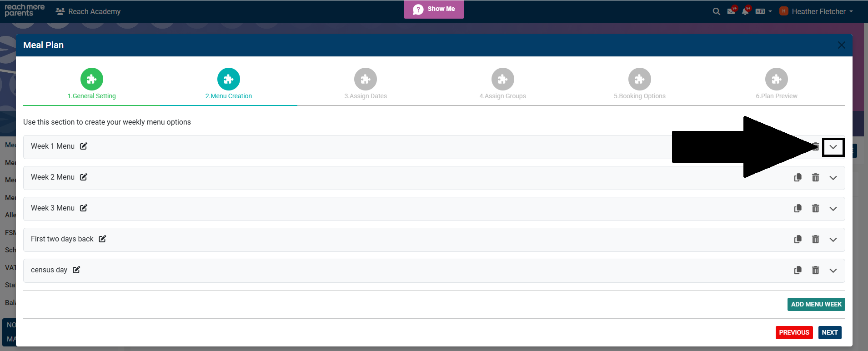Click the ADD MENU WEEK button

point(816,304)
